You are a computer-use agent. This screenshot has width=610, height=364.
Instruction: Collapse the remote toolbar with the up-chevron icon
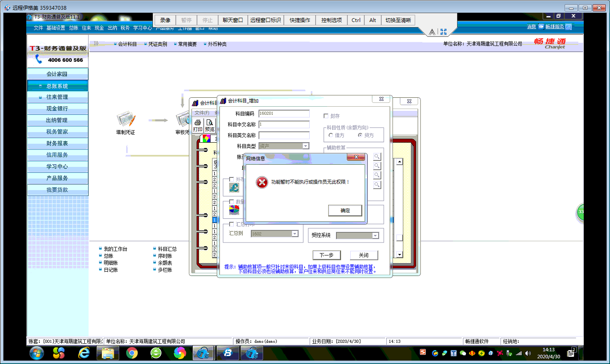pyautogui.click(x=432, y=32)
